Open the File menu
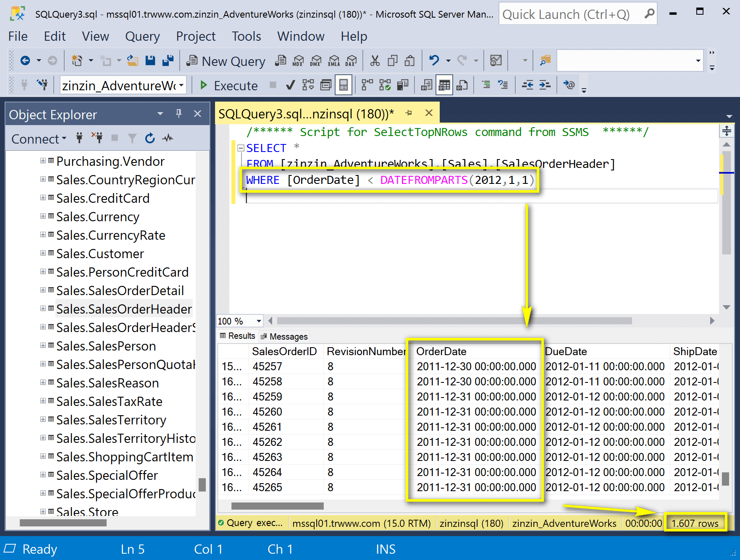The width and height of the screenshot is (740, 560). 18,37
